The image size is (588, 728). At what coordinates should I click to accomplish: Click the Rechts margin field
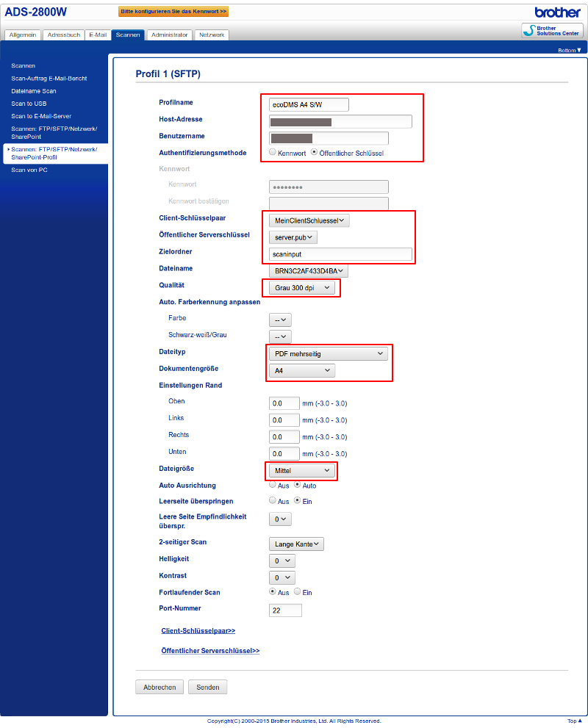284,437
